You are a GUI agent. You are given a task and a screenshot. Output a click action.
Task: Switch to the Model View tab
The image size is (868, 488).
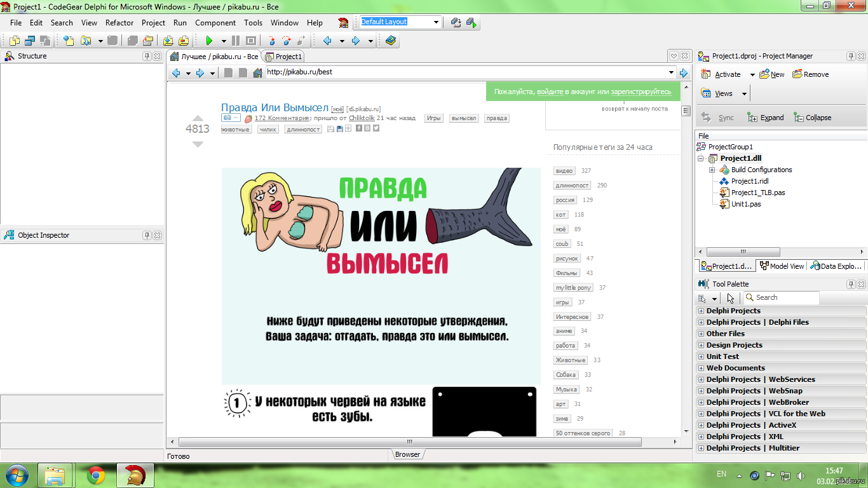[782, 266]
